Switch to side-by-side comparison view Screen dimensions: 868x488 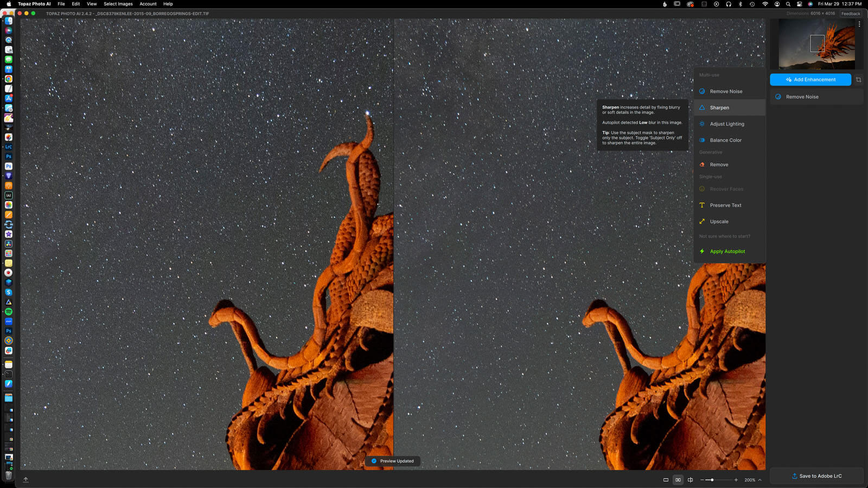678,480
